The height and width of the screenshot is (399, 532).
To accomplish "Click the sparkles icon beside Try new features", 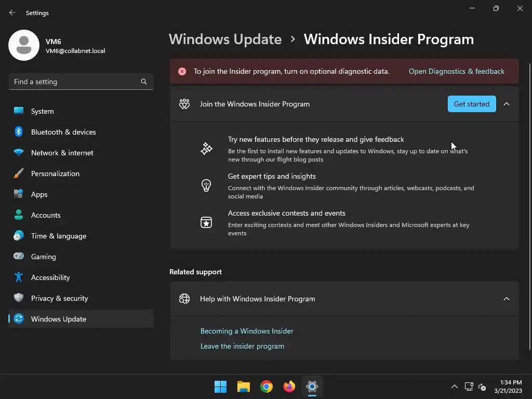I will click(x=206, y=149).
